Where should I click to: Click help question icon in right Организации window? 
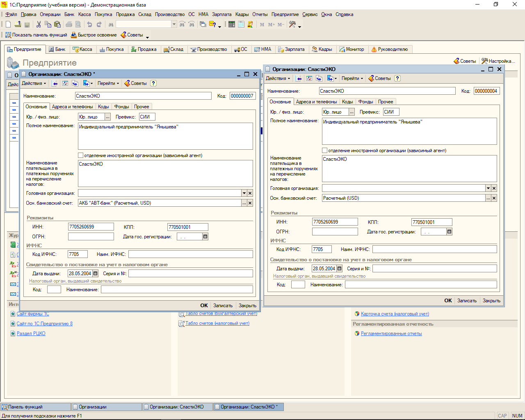tap(397, 78)
